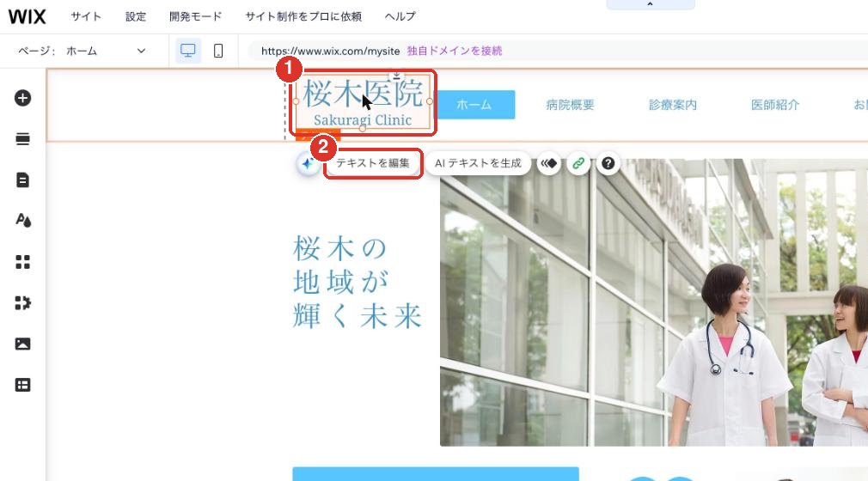The height and width of the screenshot is (481, 868).
Task: Open the Add Elements plus icon
Action: (x=22, y=98)
